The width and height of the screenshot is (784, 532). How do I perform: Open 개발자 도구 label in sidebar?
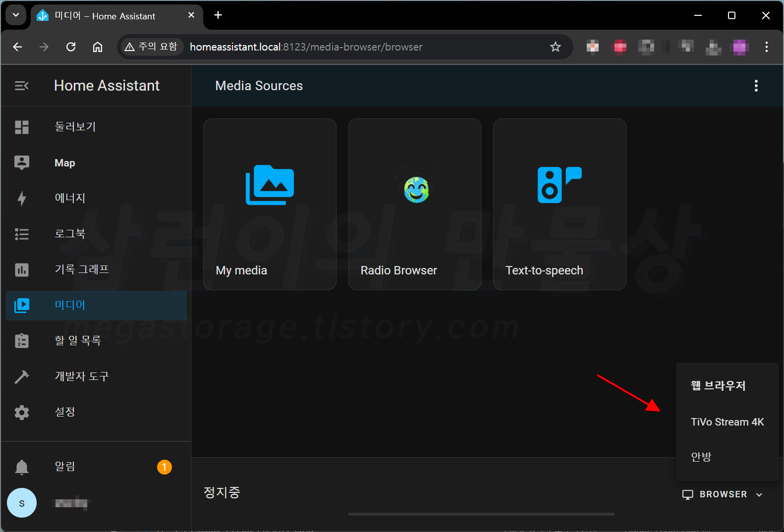82,376
